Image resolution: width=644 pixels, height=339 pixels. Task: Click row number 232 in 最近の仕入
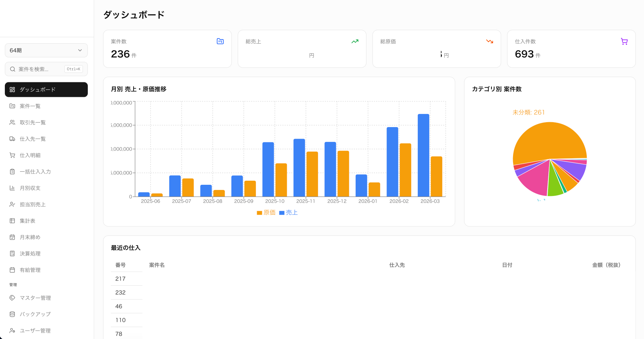(121, 292)
